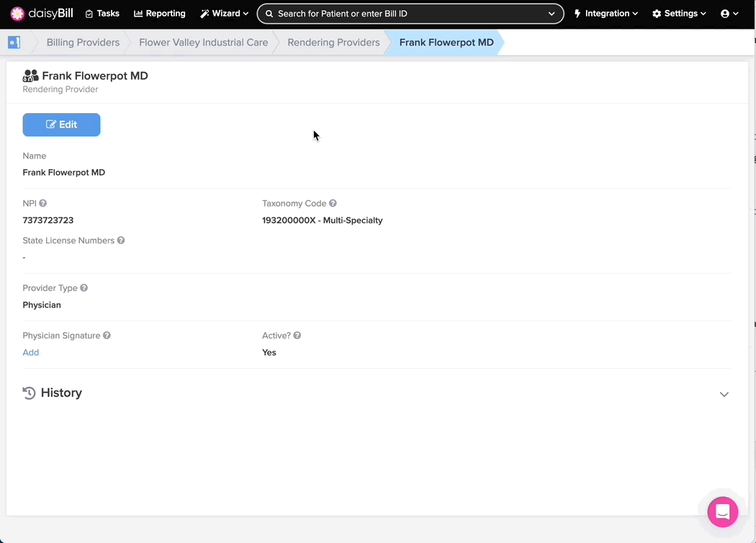Click the Taxonomy Code label

pyautogui.click(x=294, y=204)
